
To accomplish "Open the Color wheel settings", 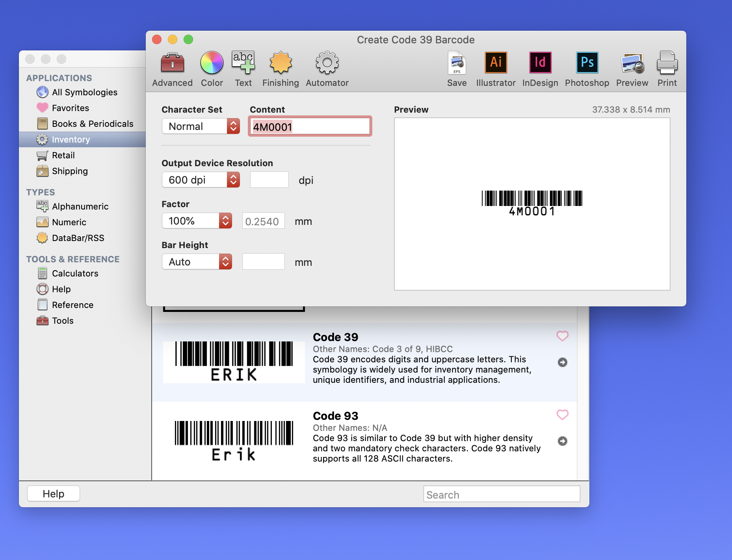I will tap(212, 69).
